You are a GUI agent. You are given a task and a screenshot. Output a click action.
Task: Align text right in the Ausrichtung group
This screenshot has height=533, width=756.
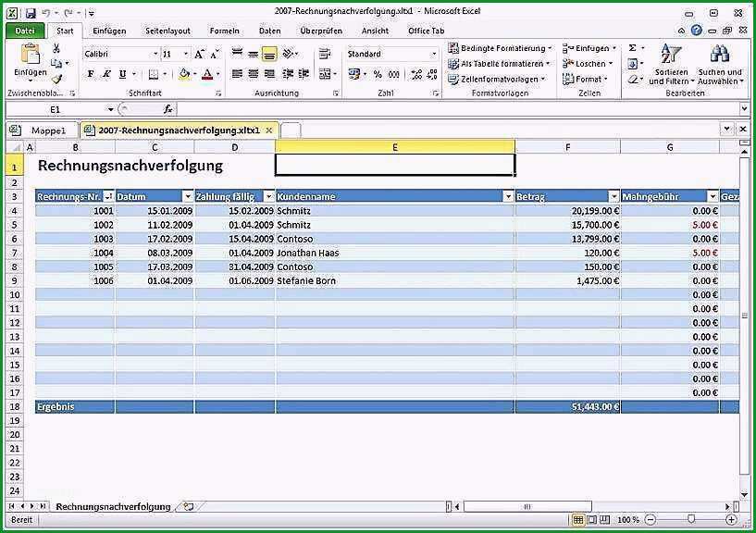click(269, 74)
